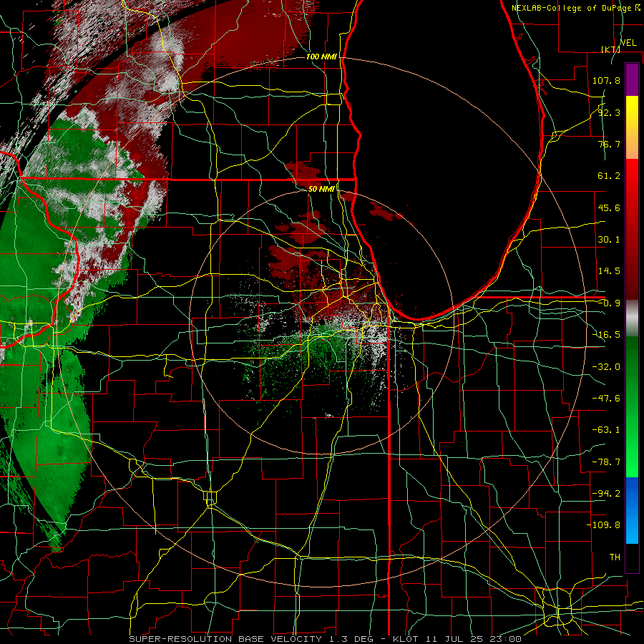
Task: Click the TH label in legend
Action: click(x=615, y=557)
